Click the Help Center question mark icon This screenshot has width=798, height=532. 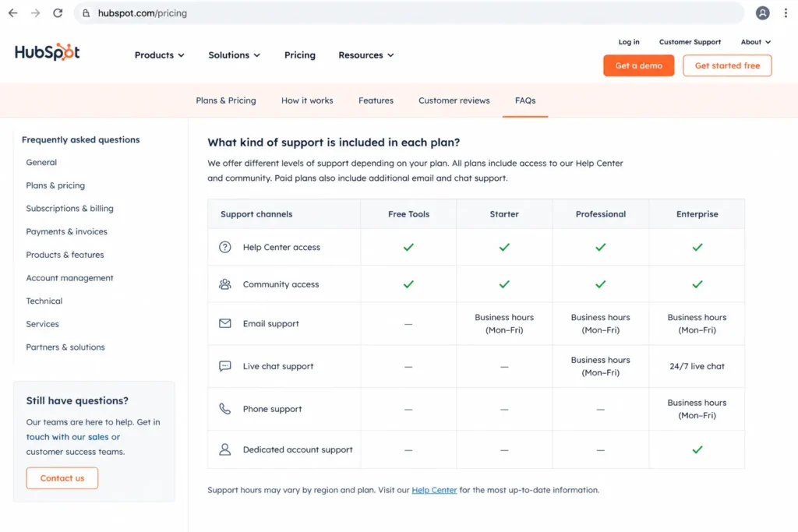(225, 247)
